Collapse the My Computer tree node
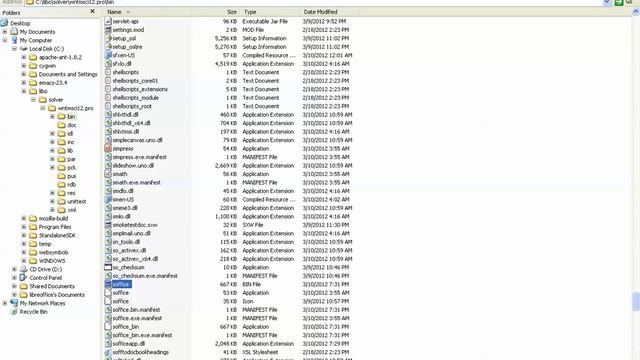Image resolution: width=640 pixels, height=360 pixels. 5,40
